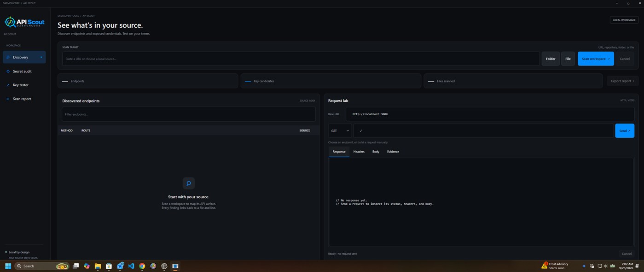Image resolution: width=644 pixels, height=272 pixels.
Task: Click the scan target URL input field
Action: (301, 59)
